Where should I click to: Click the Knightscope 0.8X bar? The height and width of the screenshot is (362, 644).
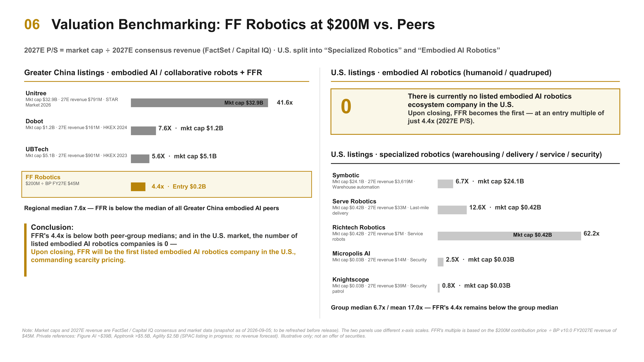tap(439, 288)
